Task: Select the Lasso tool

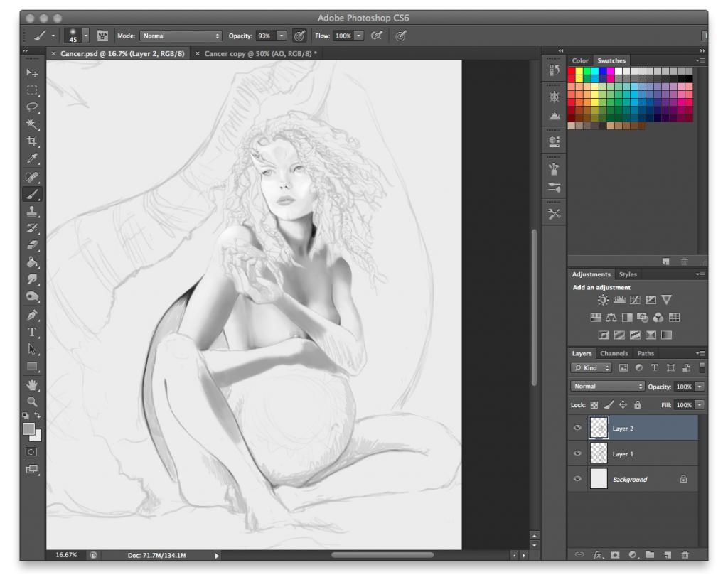Action: pyautogui.click(x=32, y=107)
